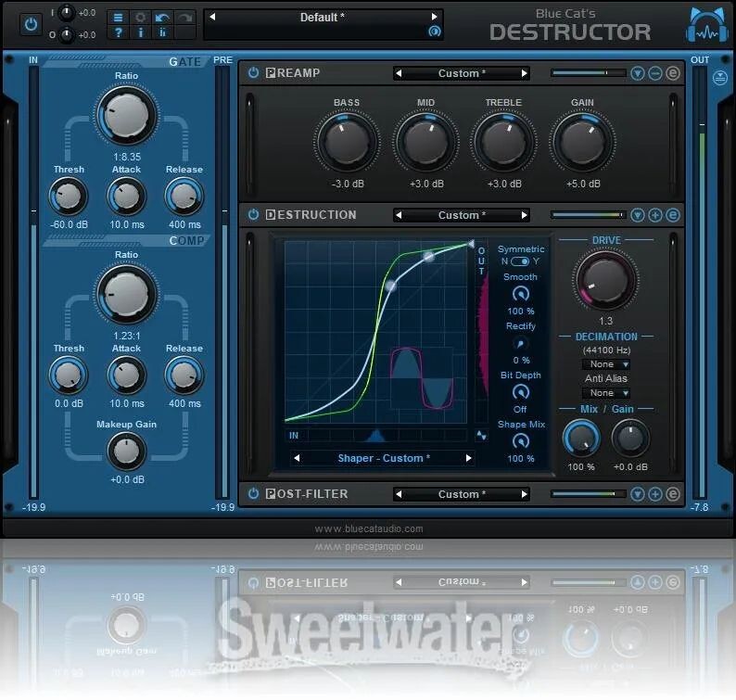736x700 pixels.
Task: Click the Preamp down-arrow circle icon
Action: pyautogui.click(x=638, y=73)
